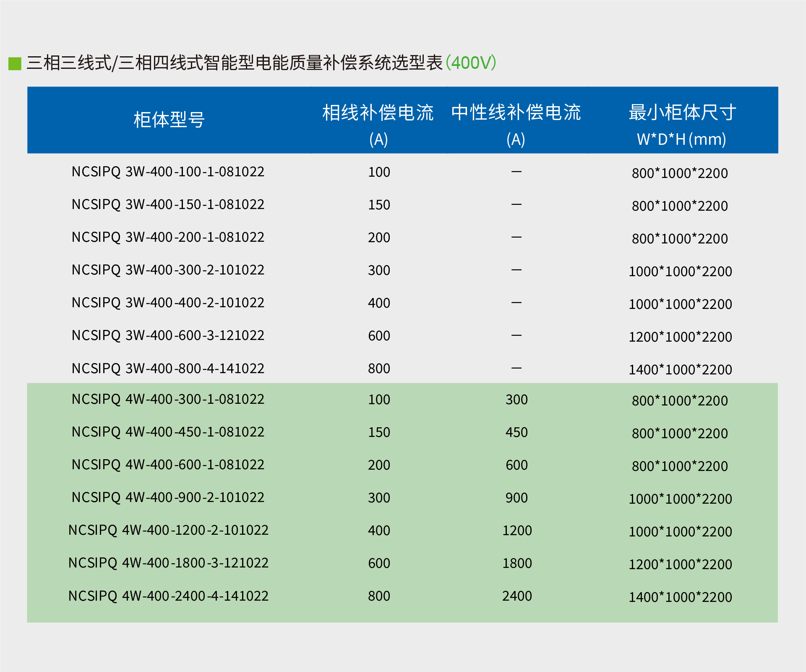Click the green (400V) label in title
The image size is (806, 672).
[471, 63]
